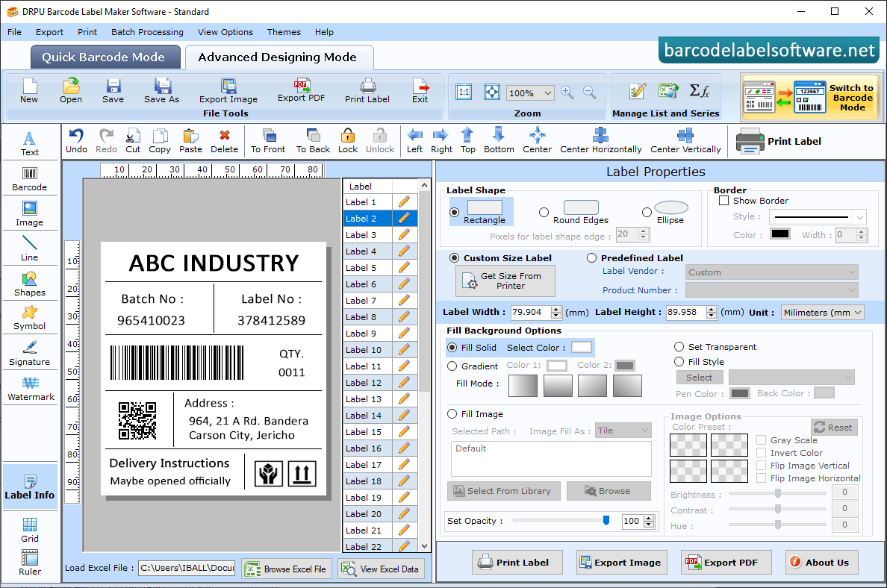Open the File menu

tap(15, 32)
